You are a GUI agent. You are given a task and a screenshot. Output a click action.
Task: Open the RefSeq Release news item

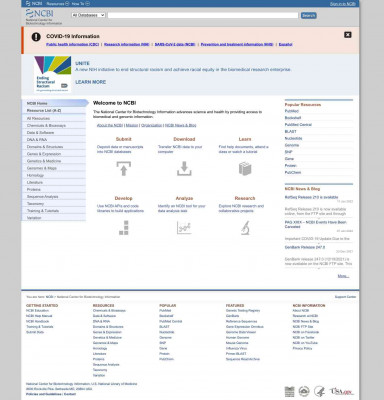coord(311,197)
